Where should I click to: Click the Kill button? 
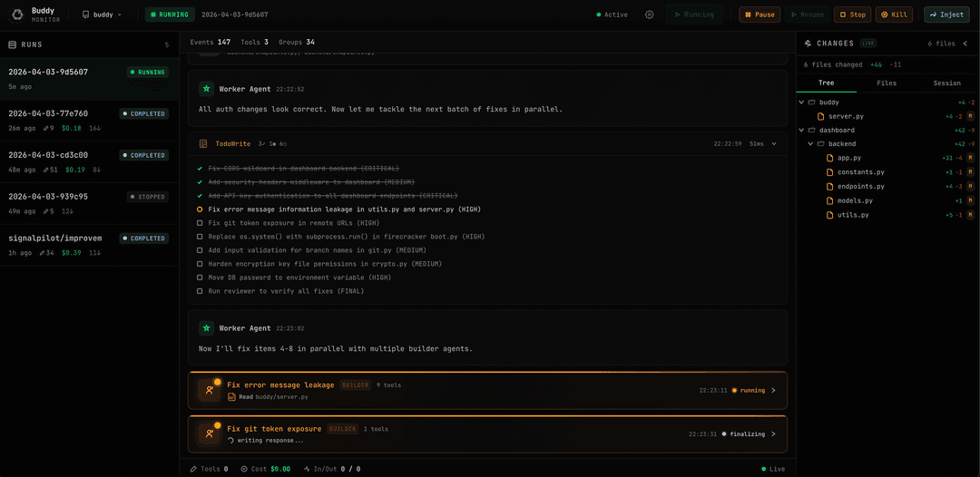[x=894, y=15]
